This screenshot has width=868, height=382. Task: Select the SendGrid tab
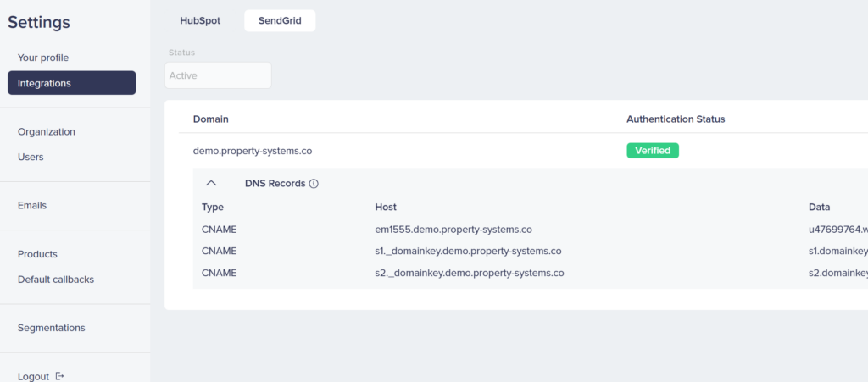point(280,20)
